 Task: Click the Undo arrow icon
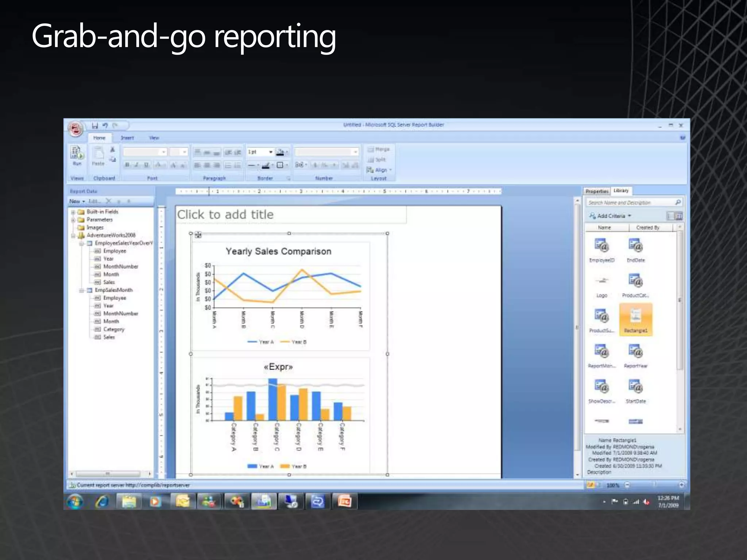tap(105, 126)
